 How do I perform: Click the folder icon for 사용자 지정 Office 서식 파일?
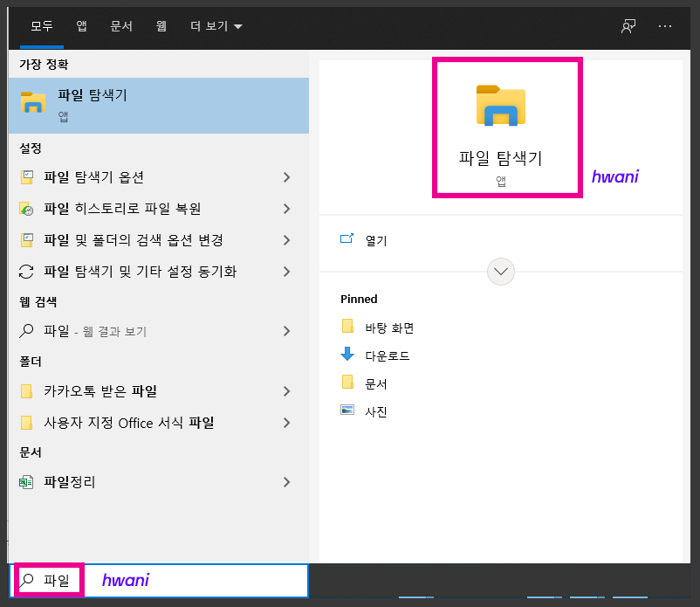point(27,423)
